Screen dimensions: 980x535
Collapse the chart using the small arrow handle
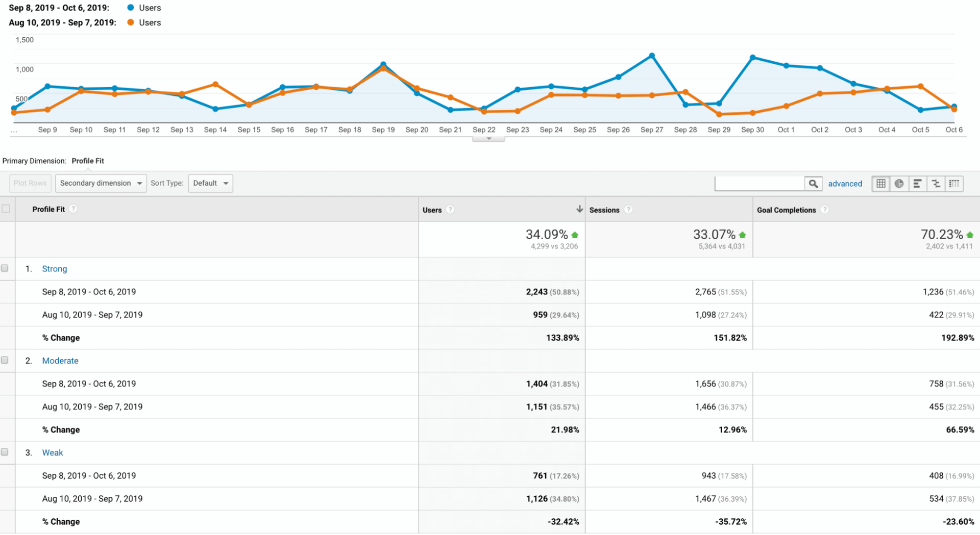(x=488, y=139)
